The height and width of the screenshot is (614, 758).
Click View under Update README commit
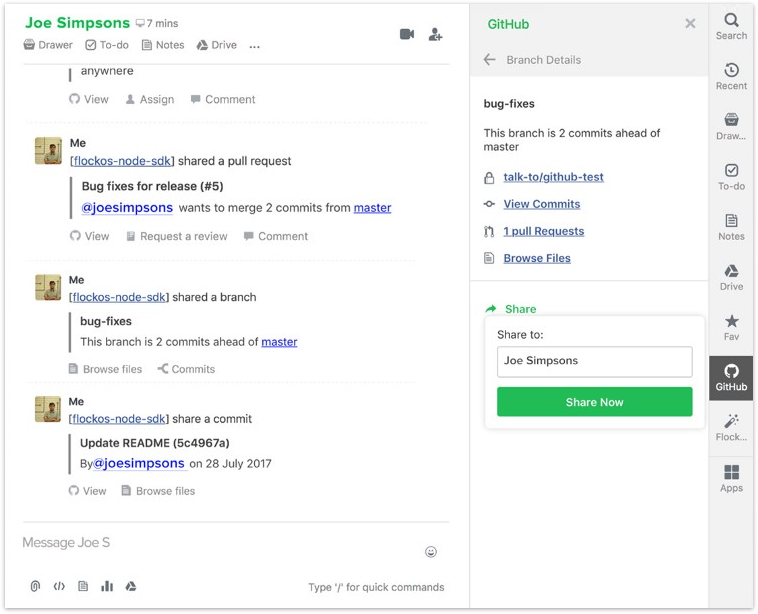pyautogui.click(x=87, y=491)
